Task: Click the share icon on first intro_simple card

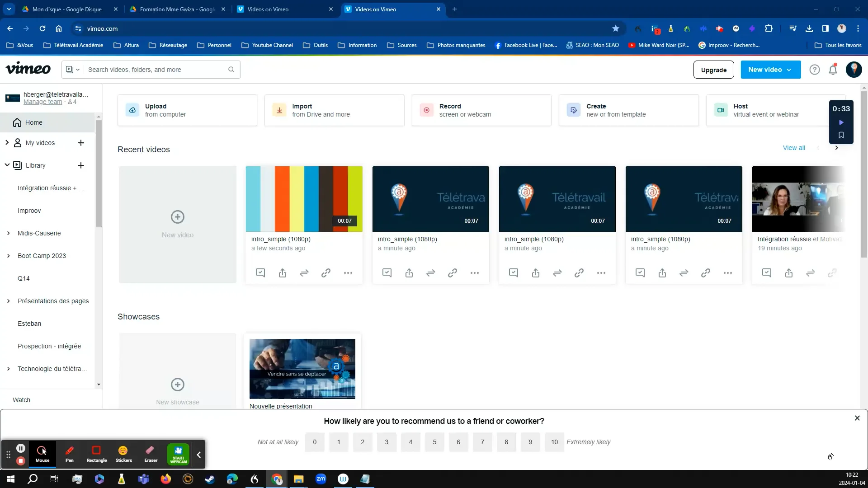Action: click(283, 273)
